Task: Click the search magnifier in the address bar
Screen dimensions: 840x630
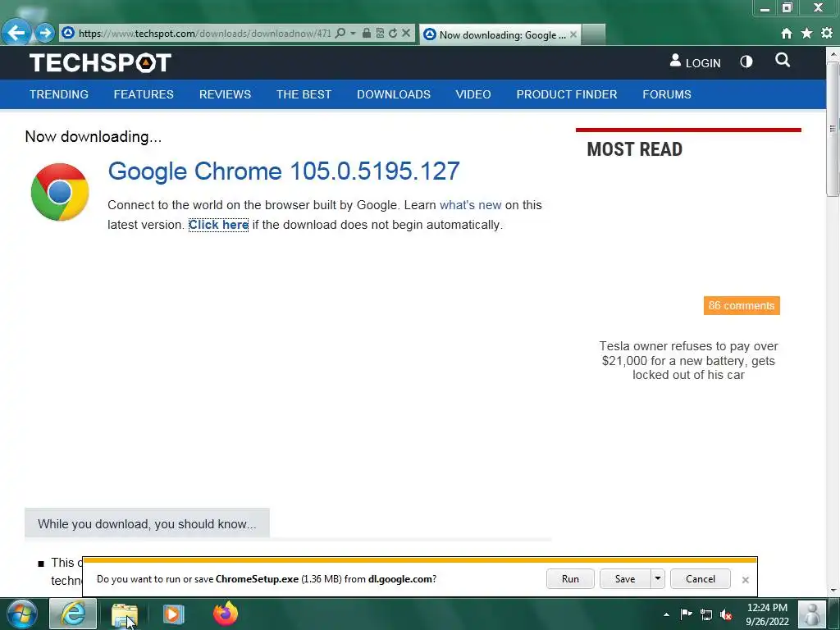Action: pos(340,33)
